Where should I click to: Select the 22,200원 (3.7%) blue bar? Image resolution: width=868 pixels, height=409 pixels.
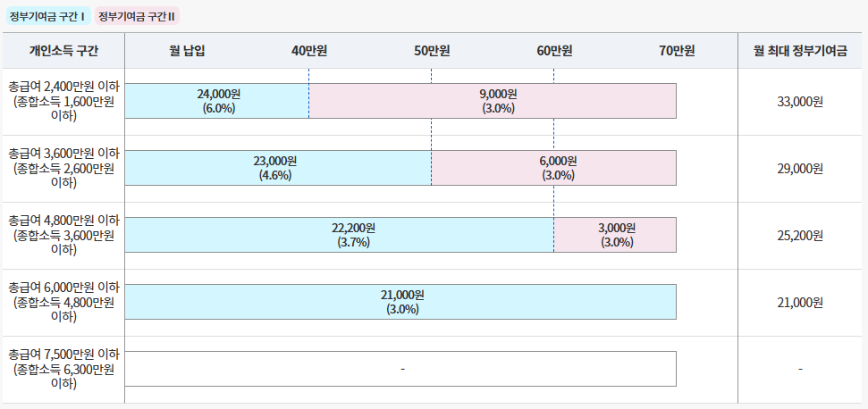[340, 235]
